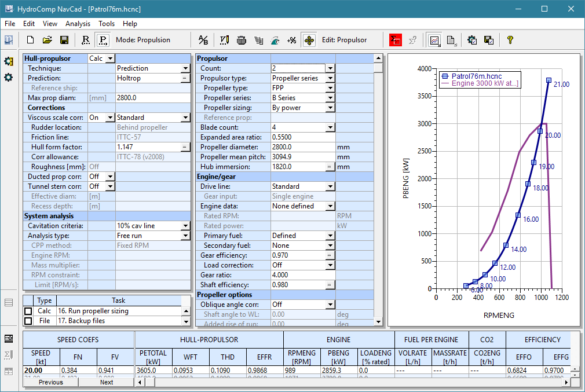
Task: Open help with the yellow question icon
Action: pos(510,40)
